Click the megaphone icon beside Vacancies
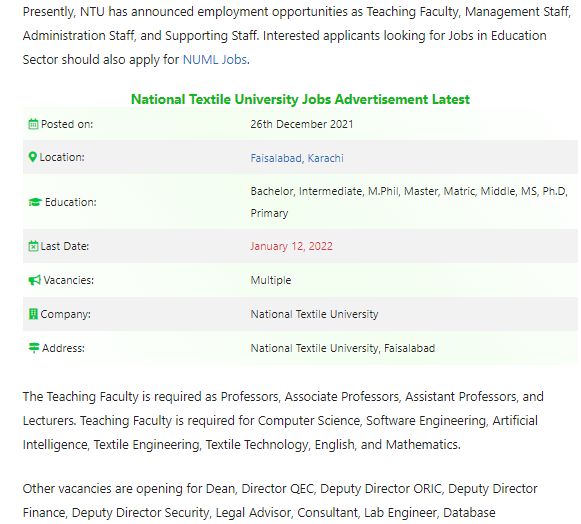The image size is (581, 524). coord(34,280)
